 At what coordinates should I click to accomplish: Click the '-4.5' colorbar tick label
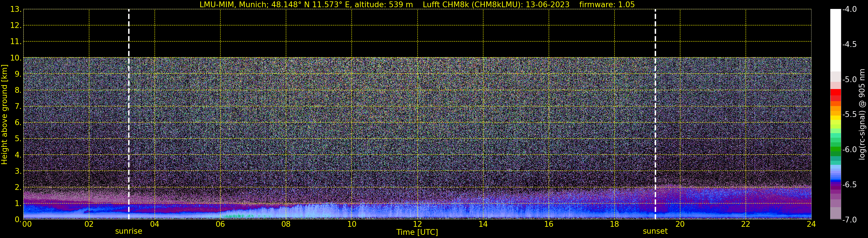[x=849, y=44]
